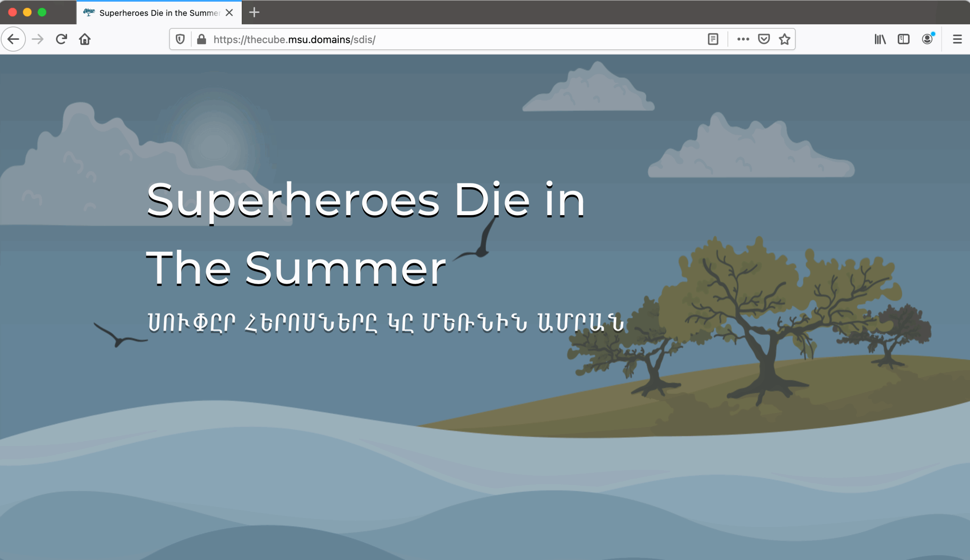Toggle reader view for this page

click(713, 39)
